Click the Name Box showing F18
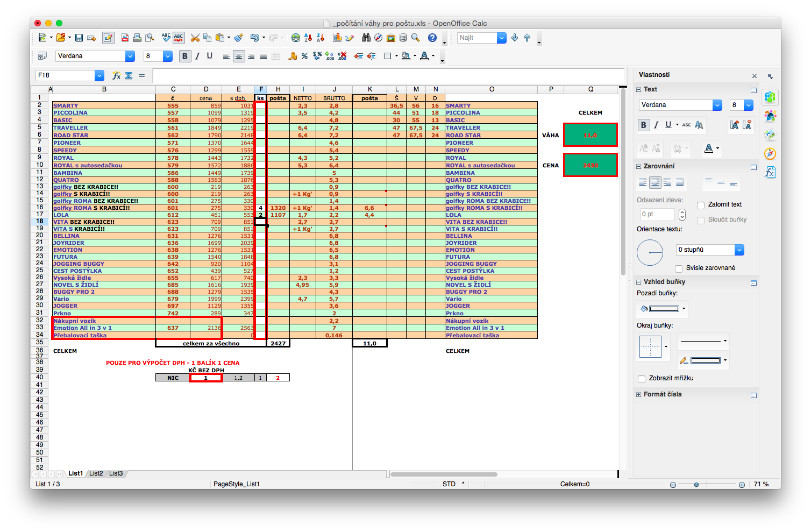Image resolution: width=811 pixels, height=532 pixels. coord(65,75)
